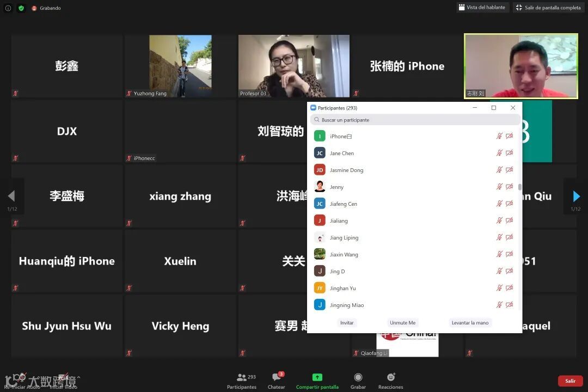Viewport: 588px width, 392px height.
Task: Click Levantar la mano button
Action: point(470,323)
